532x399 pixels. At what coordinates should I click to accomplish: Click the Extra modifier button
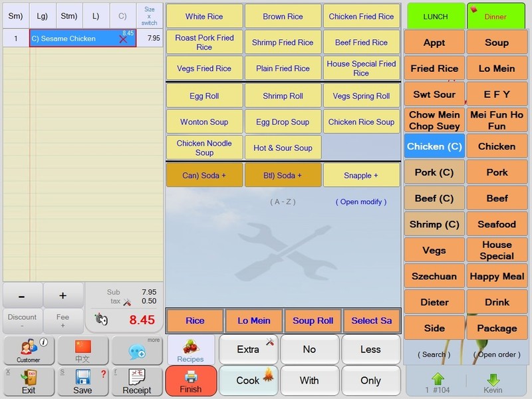[248, 350]
